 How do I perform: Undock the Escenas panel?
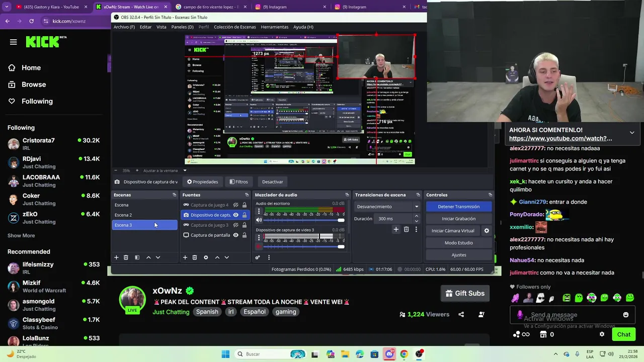tap(175, 195)
